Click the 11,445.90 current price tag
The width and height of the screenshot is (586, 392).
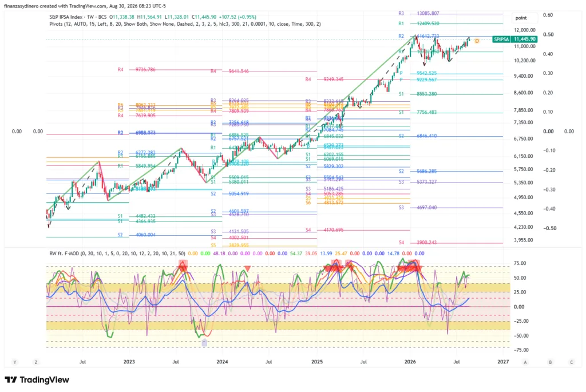tap(524, 39)
